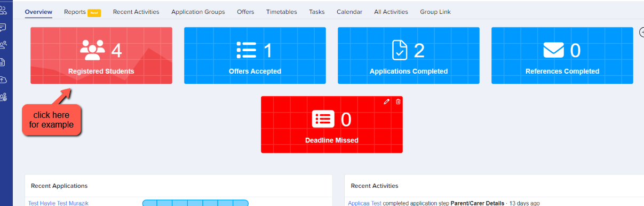Open the chat messages sidebar icon
This screenshot has width=644, height=206.
(x=3, y=27)
